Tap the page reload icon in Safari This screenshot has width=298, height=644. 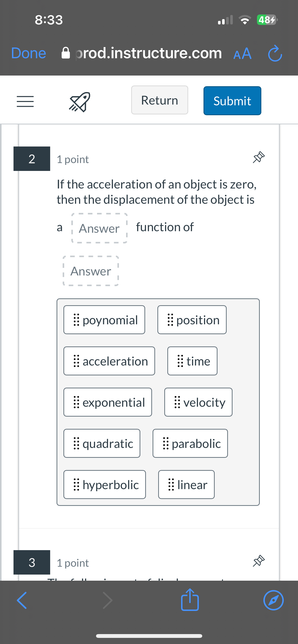pyautogui.click(x=275, y=53)
